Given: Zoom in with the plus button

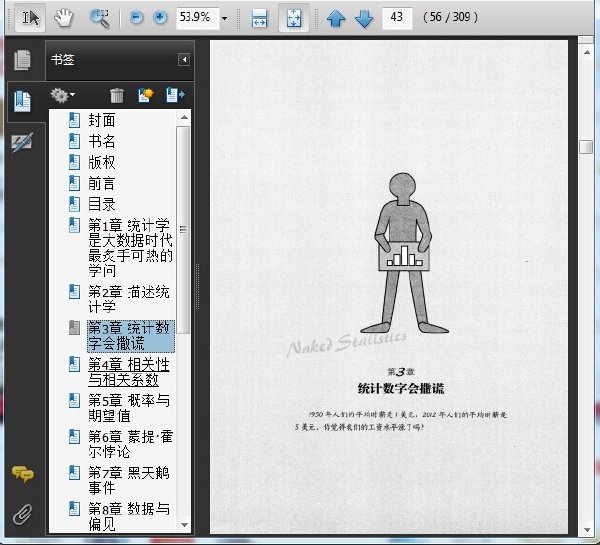Looking at the screenshot, I should point(160,17).
